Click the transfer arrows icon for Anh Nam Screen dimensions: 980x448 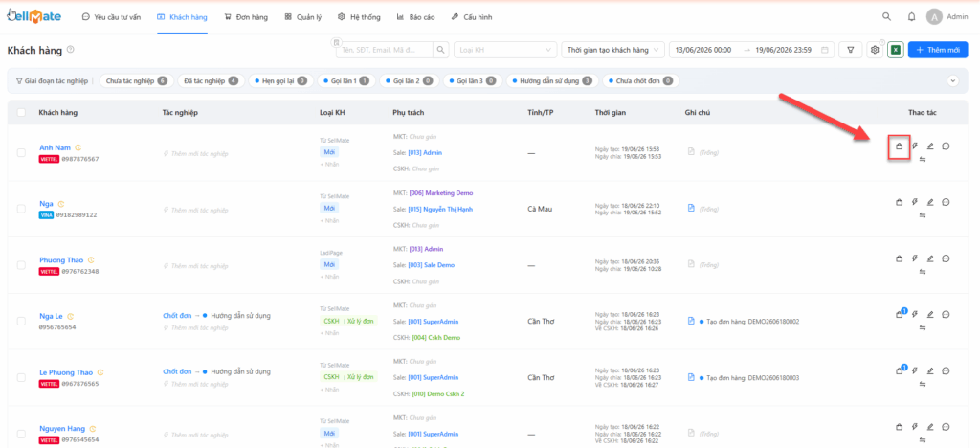923,160
